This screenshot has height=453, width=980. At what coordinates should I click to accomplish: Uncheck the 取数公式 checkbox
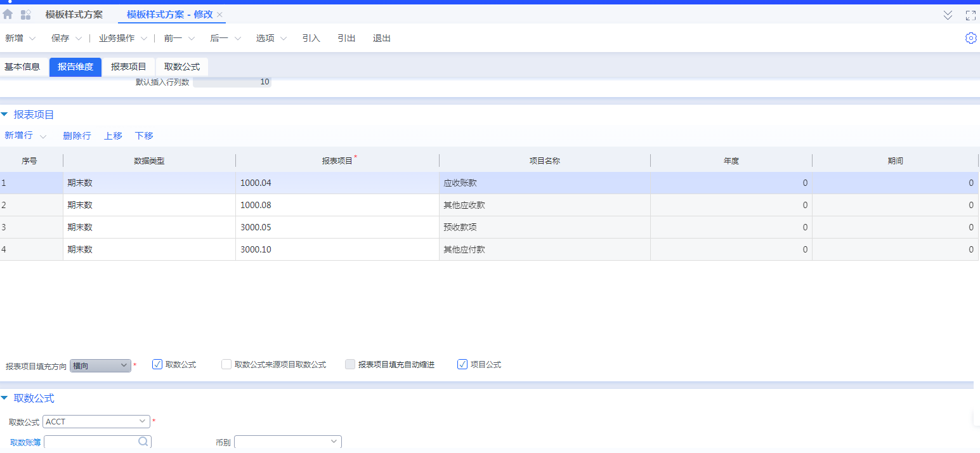click(x=157, y=364)
